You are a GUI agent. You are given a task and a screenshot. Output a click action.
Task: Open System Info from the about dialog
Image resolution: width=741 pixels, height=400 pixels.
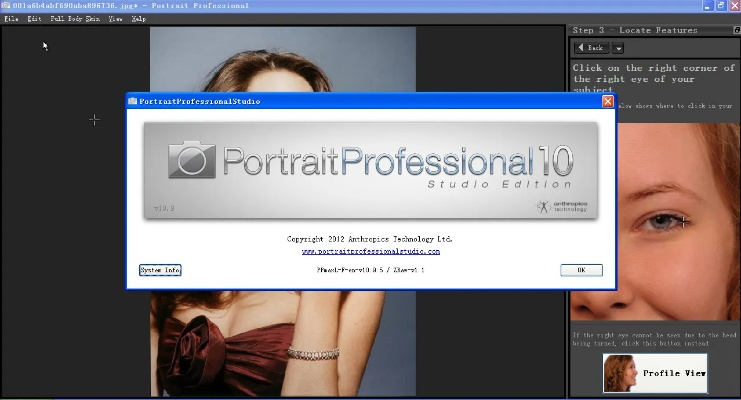tap(160, 270)
